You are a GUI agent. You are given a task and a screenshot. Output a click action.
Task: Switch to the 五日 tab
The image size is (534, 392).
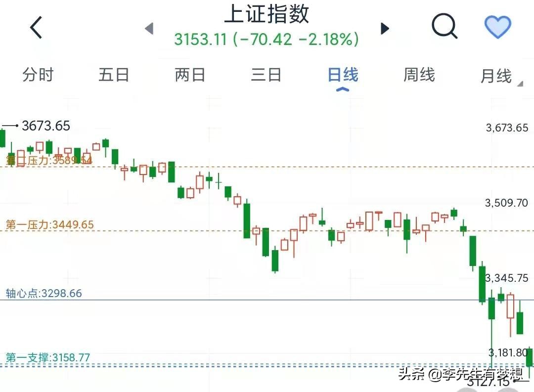point(114,75)
